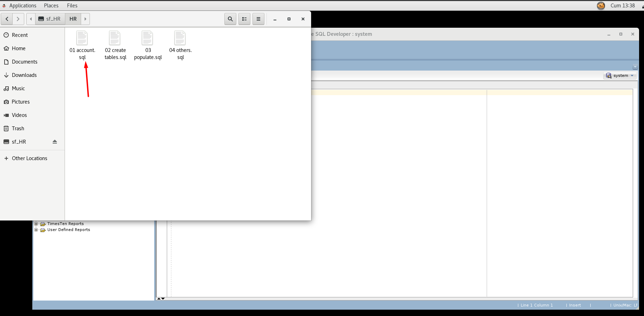Open the system connection dropdown
The width and height of the screenshot is (644, 316).
point(620,75)
